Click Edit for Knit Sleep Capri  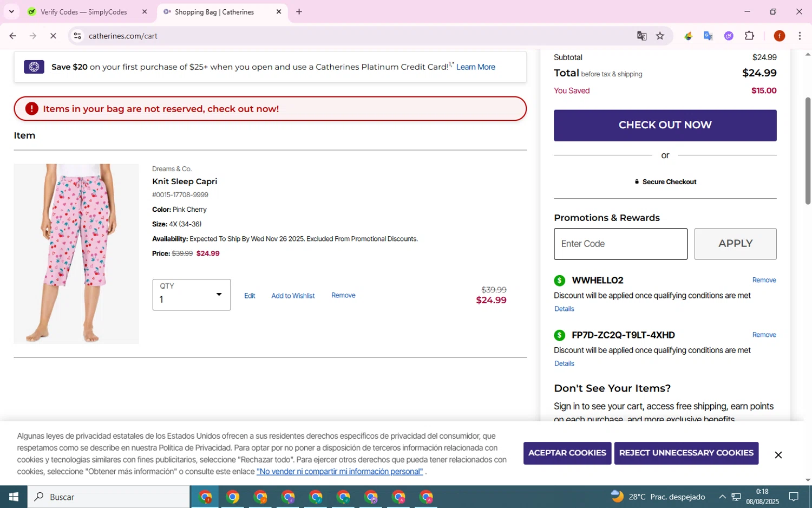(250, 296)
